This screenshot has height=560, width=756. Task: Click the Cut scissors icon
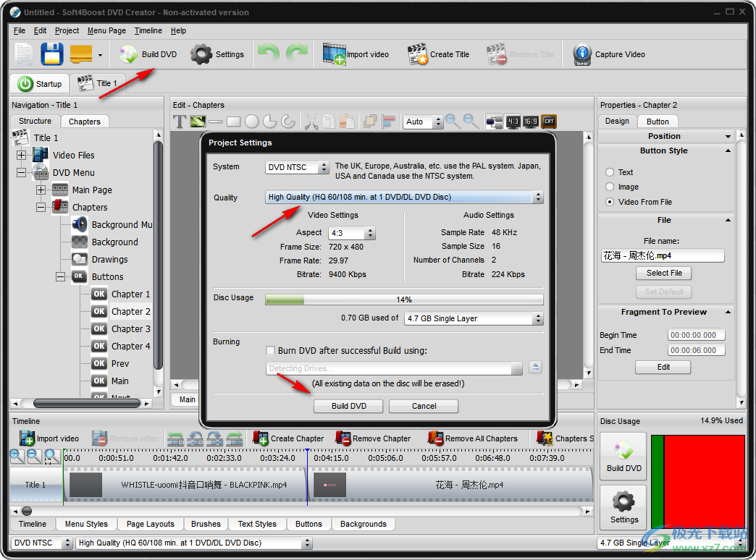[x=311, y=122]
